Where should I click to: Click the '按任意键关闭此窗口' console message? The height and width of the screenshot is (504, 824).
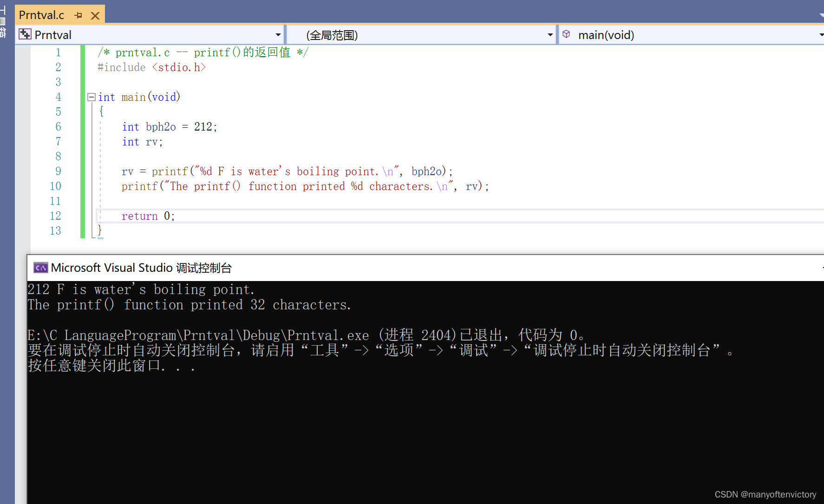[111, 366]
